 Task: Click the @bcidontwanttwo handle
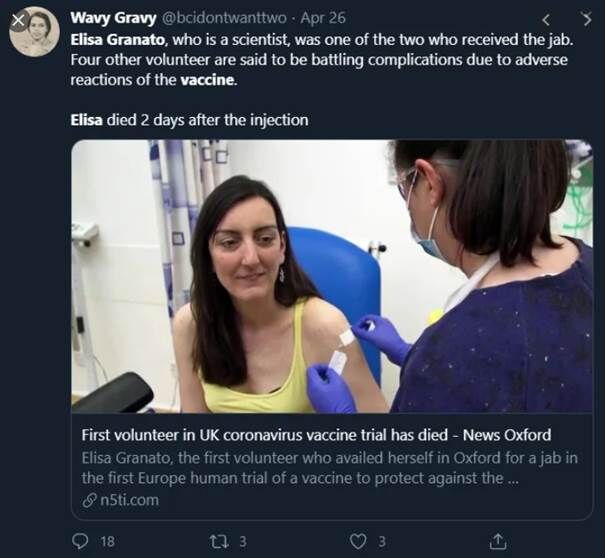click(225, 17)
